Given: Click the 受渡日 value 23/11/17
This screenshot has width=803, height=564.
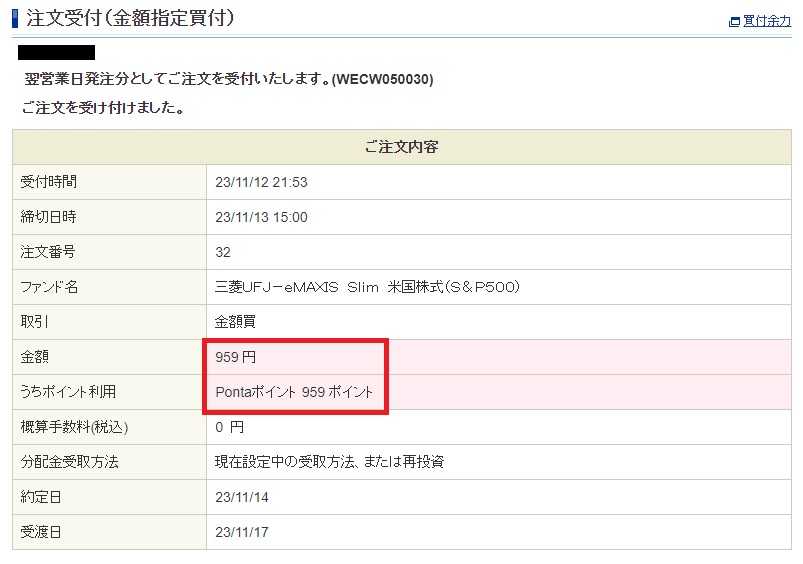Looking at the screenshot, I should [x=242, y=532].
